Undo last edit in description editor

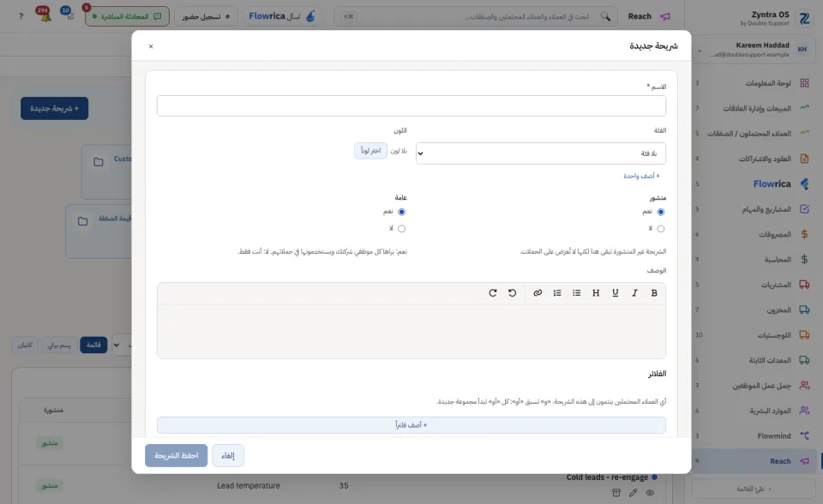(x=513, y=293)
